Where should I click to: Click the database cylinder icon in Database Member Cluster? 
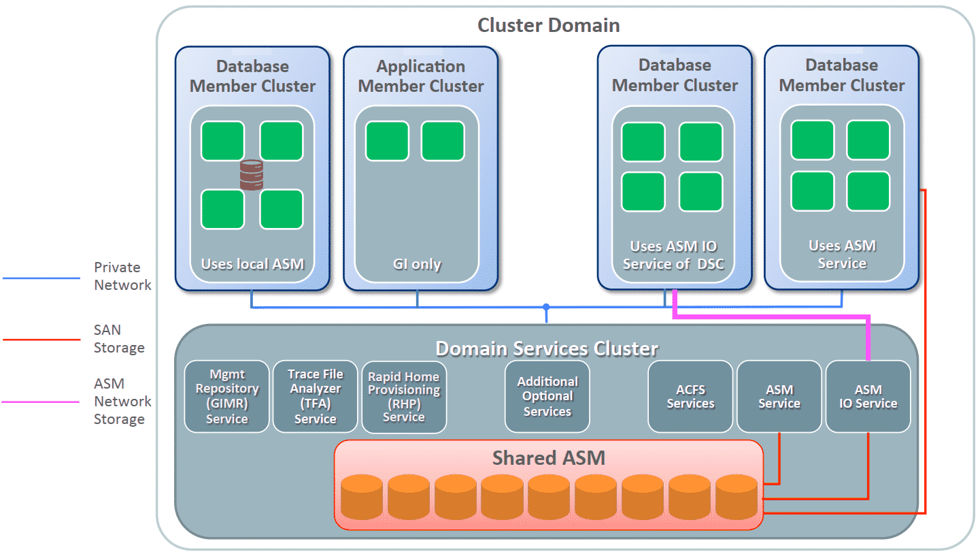[252, 174]
